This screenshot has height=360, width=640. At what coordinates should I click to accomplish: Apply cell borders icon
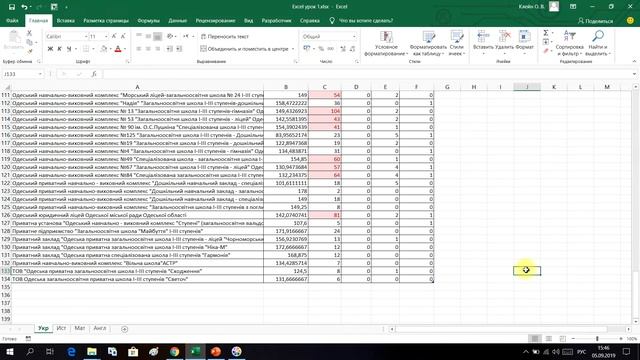[86, 49]
